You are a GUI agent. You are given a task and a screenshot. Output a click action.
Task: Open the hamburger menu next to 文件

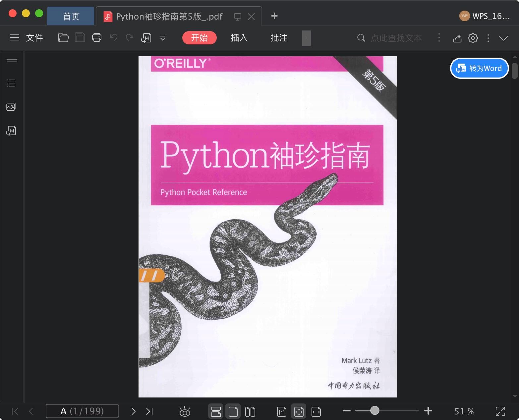pyautogui.click(x=15, y=38)
